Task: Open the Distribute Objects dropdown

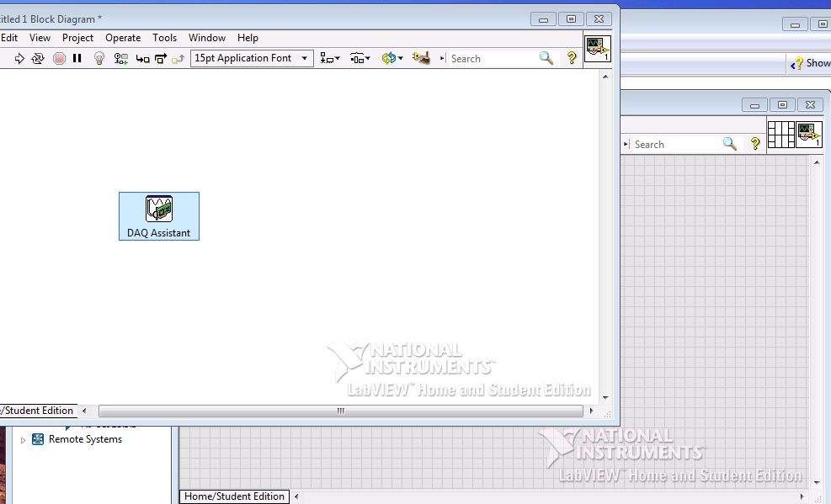Action: pos(360,58)
